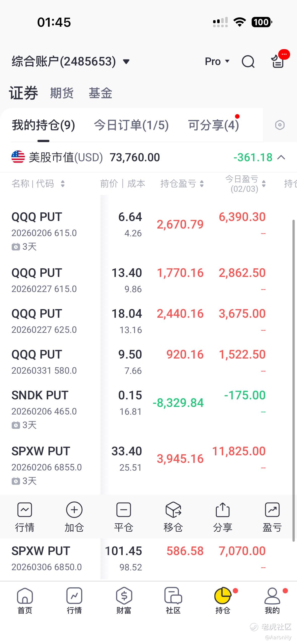Open the search magnifier icon

pos(248,61)
